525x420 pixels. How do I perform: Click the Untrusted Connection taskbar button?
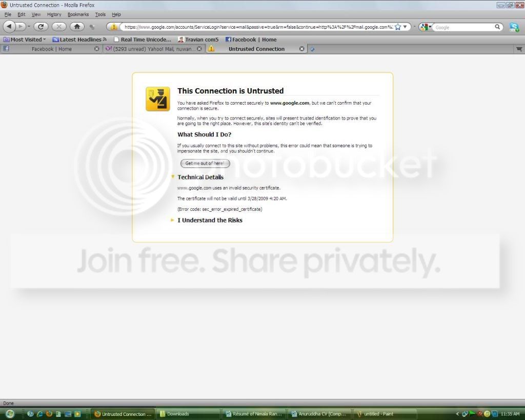(124, 414)
